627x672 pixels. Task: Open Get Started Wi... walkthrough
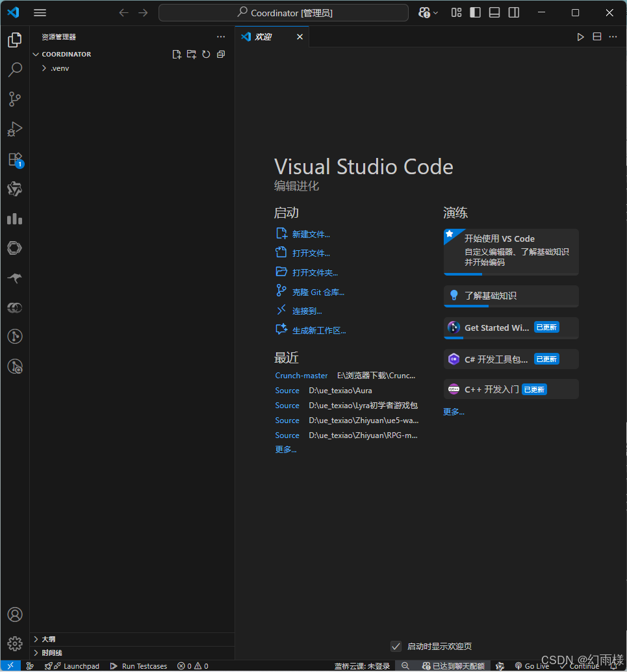tap(511, 328)
